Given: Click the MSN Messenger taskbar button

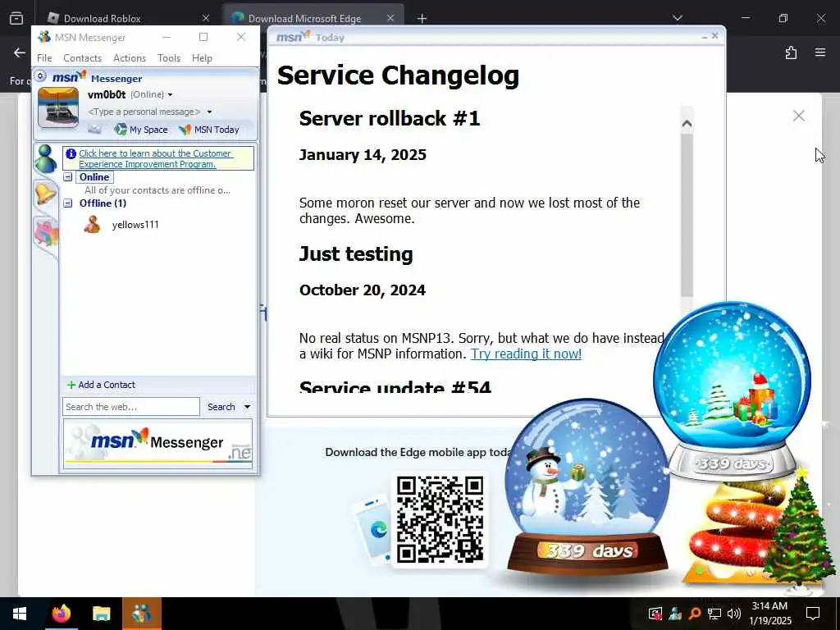Looking at the screenshot, I should click(x=142, y=614).
